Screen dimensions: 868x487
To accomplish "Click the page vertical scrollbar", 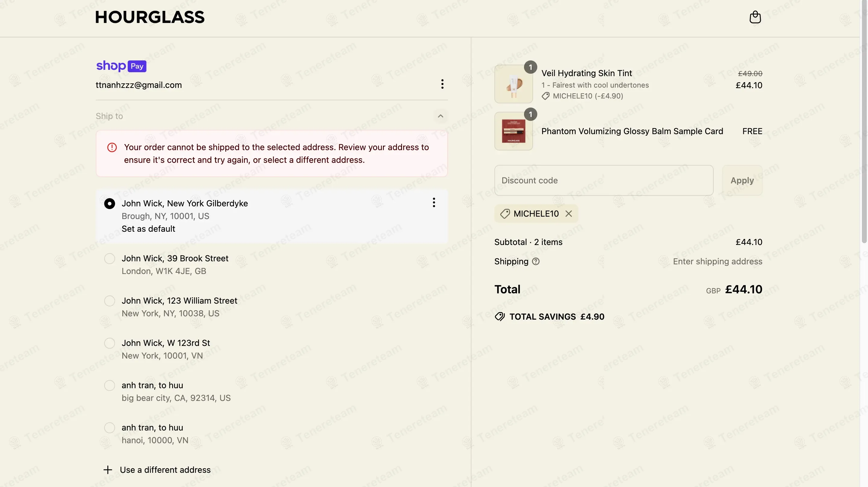I will 864,121.
